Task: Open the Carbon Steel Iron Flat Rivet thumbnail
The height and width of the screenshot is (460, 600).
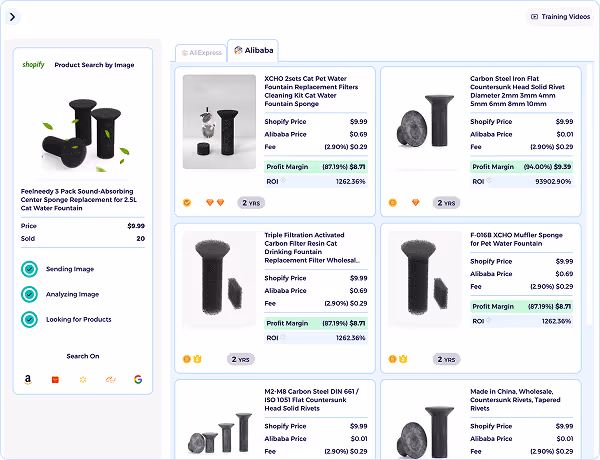Action: [x=425, y=122]
